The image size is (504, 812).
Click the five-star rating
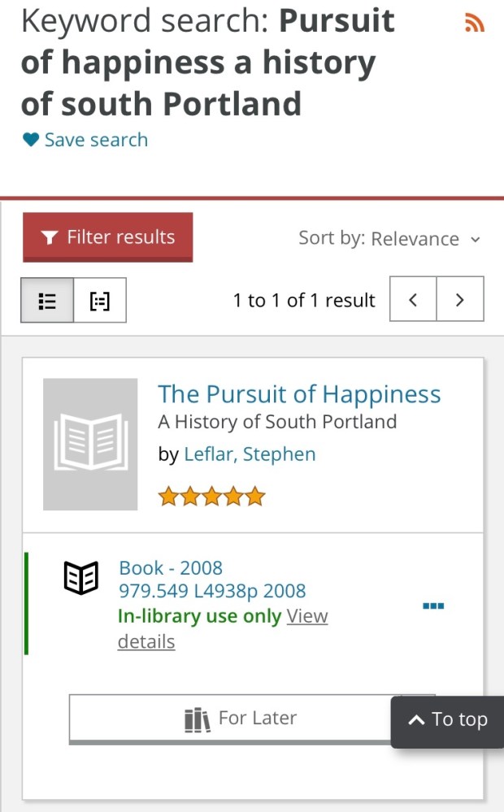[x=211, y=496]
